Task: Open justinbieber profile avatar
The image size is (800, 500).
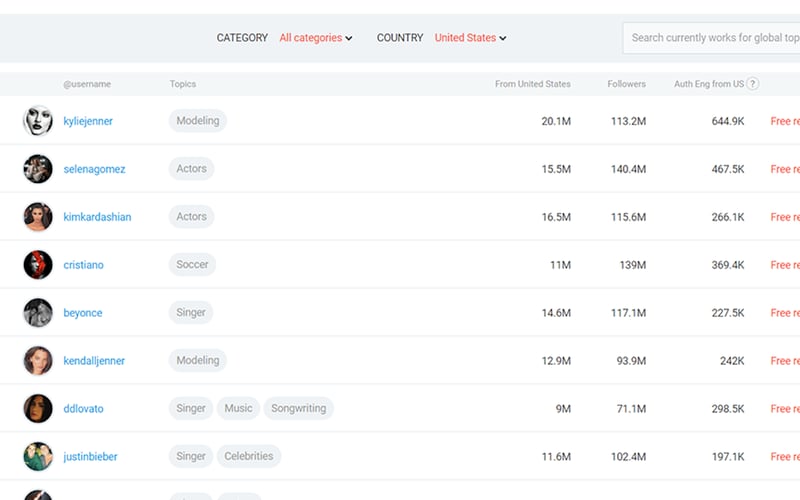Action: click(38, 457)
